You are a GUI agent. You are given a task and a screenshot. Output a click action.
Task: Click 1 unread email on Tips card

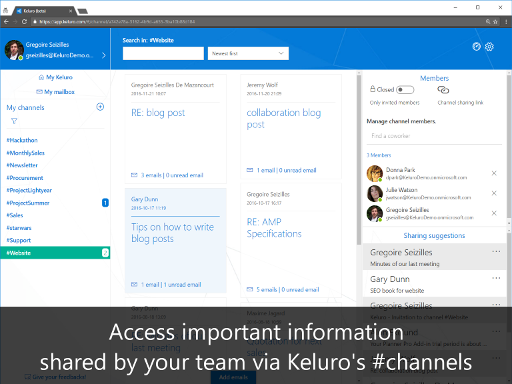pos(183,285)
